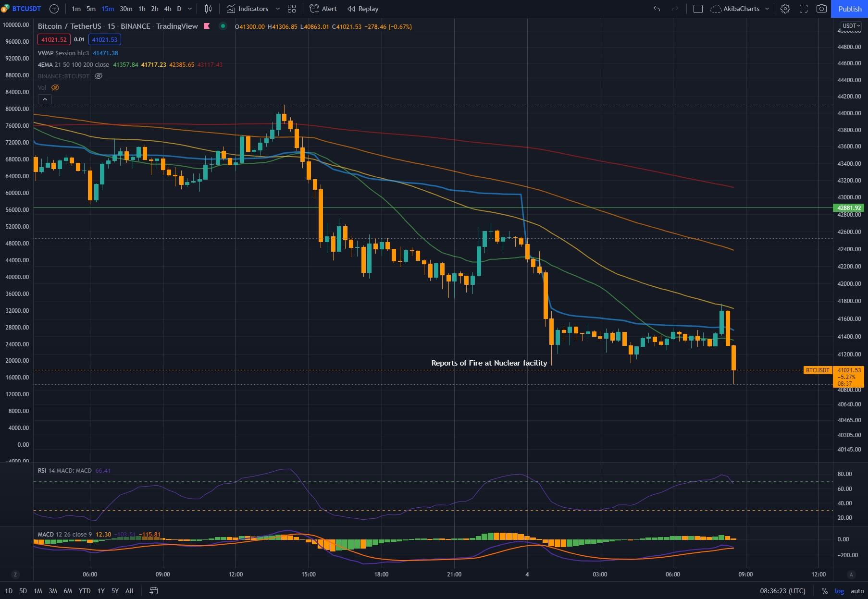Add a symbol with the plus icon
Viewport: 868px width, 599px height.
(54, 9)
